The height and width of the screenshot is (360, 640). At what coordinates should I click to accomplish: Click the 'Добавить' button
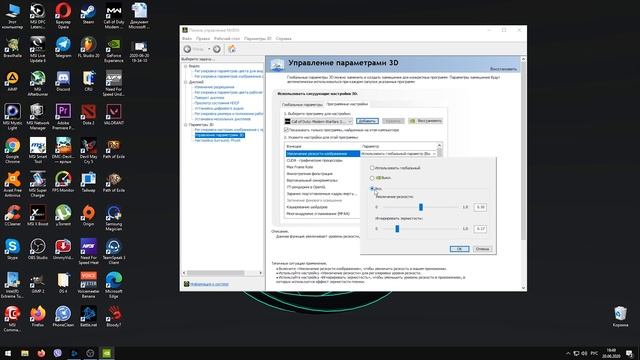(367, 121)
